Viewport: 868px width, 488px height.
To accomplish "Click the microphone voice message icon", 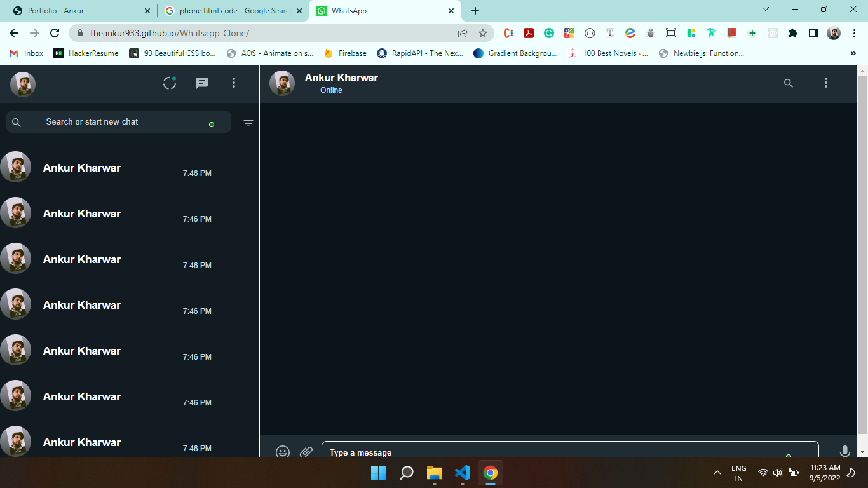I will 844,451.
